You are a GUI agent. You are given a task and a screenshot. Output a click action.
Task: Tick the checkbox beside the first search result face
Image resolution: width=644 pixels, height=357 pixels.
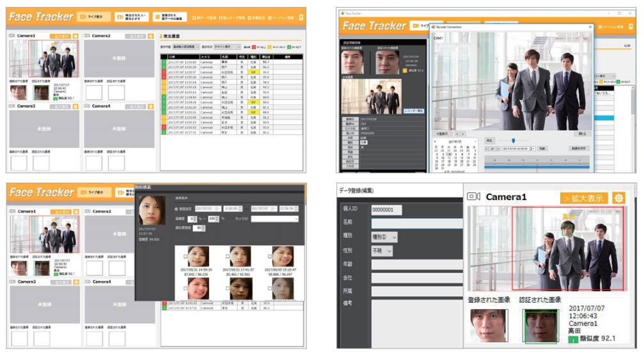(x=185, y=257)
